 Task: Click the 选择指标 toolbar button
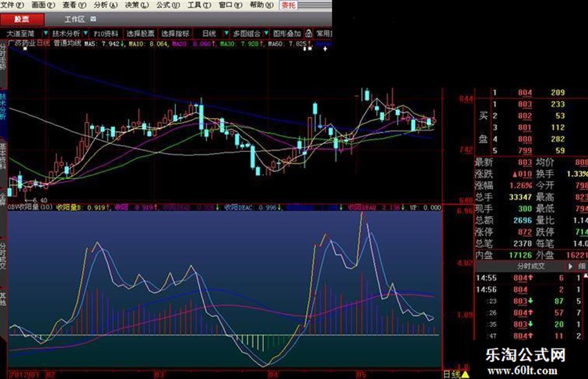175,33
